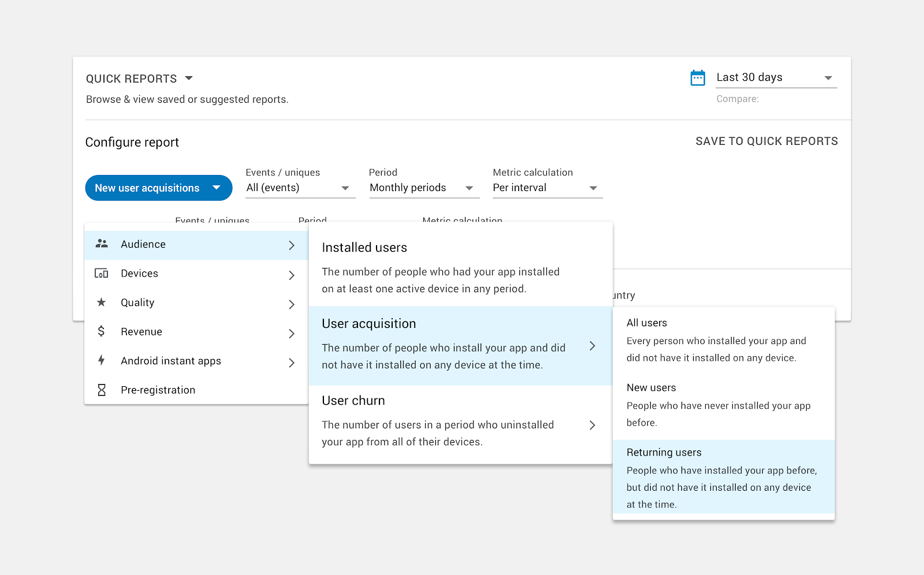The height and width of the screenshot is (575, 924).
Task: Click the New user acquisitions button
Action: point(158,188)
